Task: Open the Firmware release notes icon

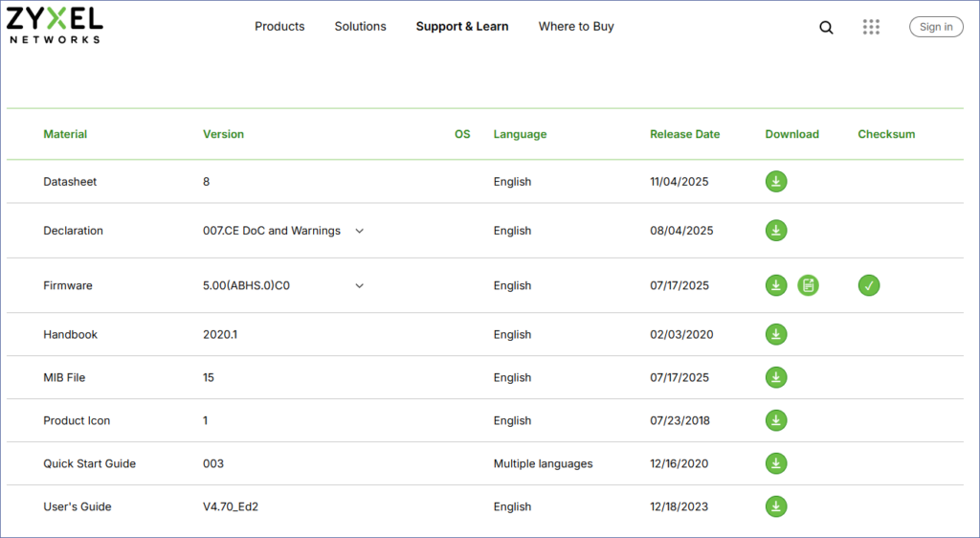Action: [809, 285]
